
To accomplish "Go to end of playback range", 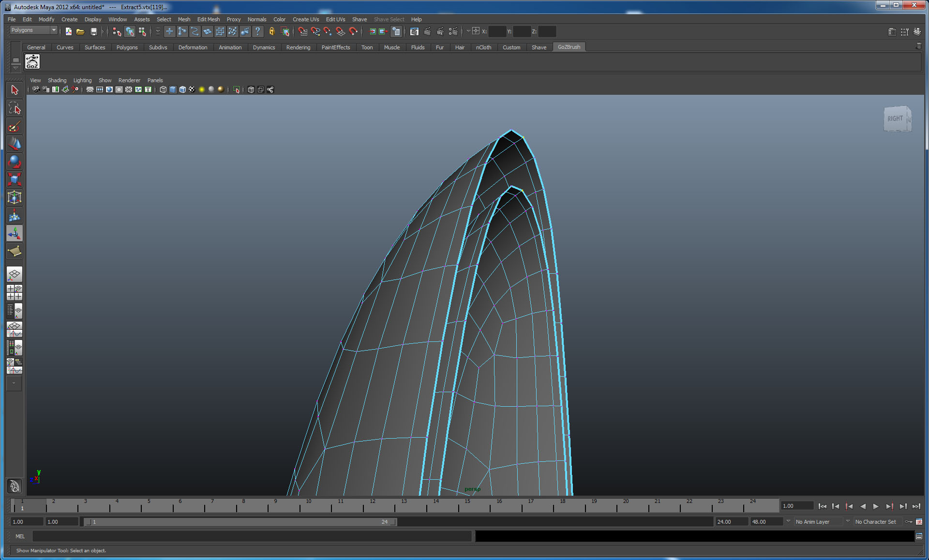I will click(x=916, y=506).
